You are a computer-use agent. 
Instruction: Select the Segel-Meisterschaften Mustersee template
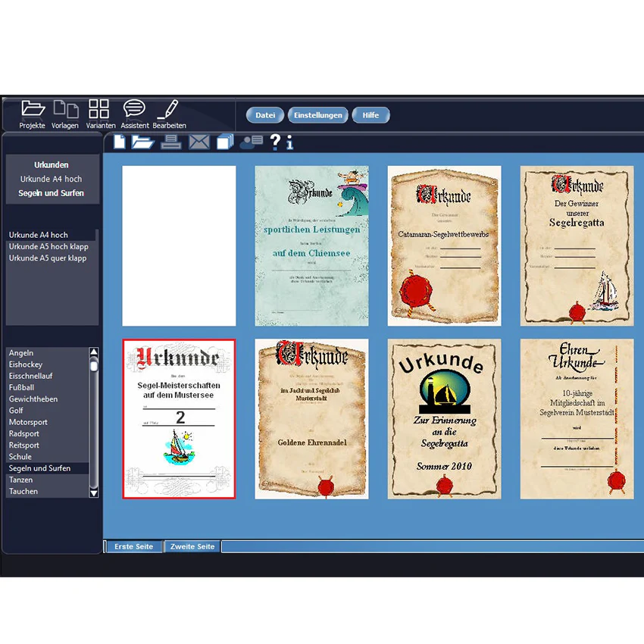coord(179,419)
